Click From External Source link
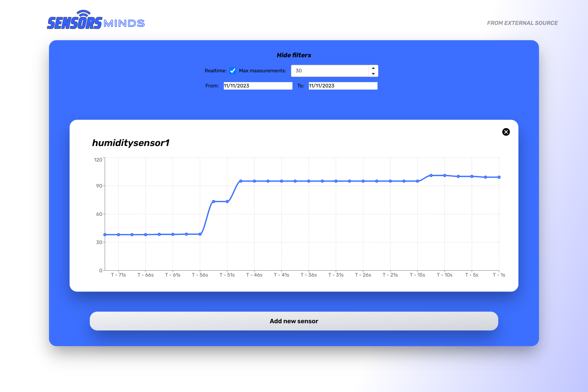Screen dimensions: 588x392 pyautogui.click(x=522, y=23)
